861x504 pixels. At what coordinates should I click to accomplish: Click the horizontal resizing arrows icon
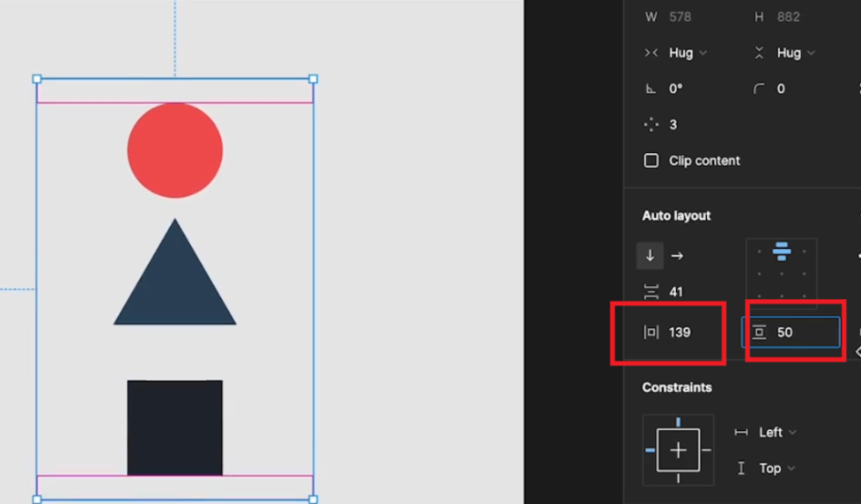[651, 53]
